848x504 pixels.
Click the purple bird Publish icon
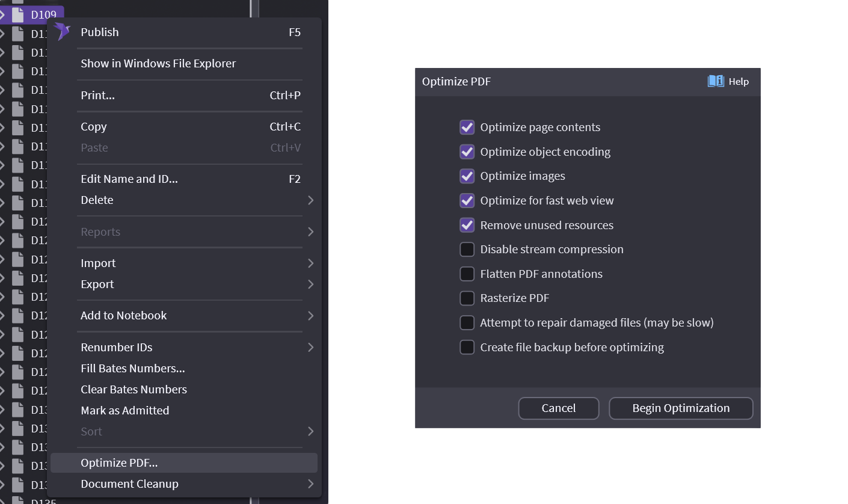coord(61,31)
